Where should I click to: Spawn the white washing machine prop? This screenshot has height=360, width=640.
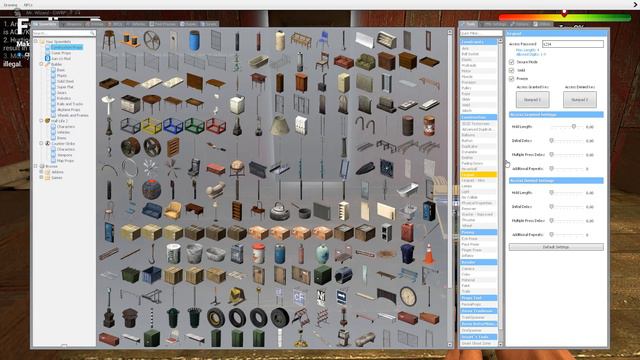(237, 104)
